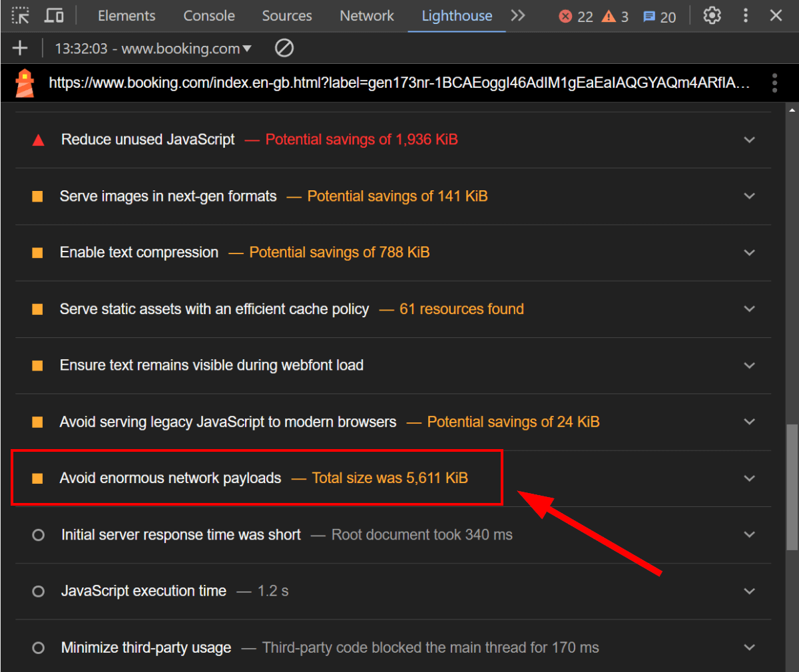Click the grey circle beside JavaScript execution time
This screenshot has height=672, width=799.
tap(38, 591)
